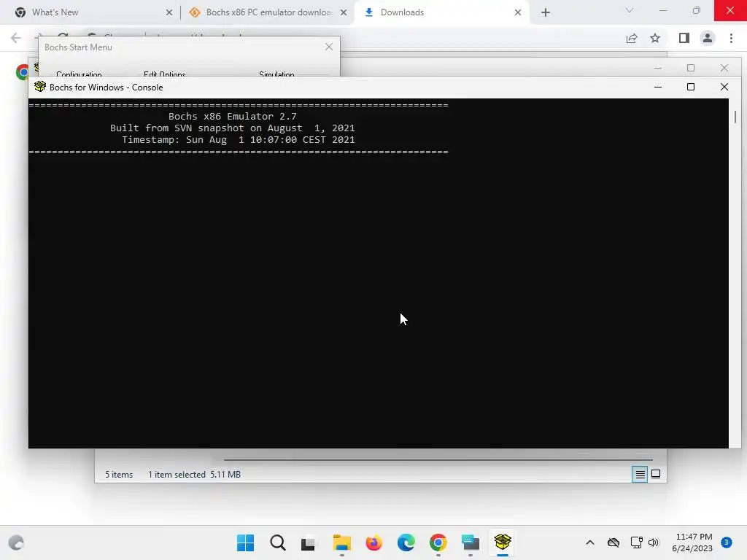Image resolution: width=747 pixels, height=560 pixels.
Task: Close the Downloads tab
Action: [518, 12]
